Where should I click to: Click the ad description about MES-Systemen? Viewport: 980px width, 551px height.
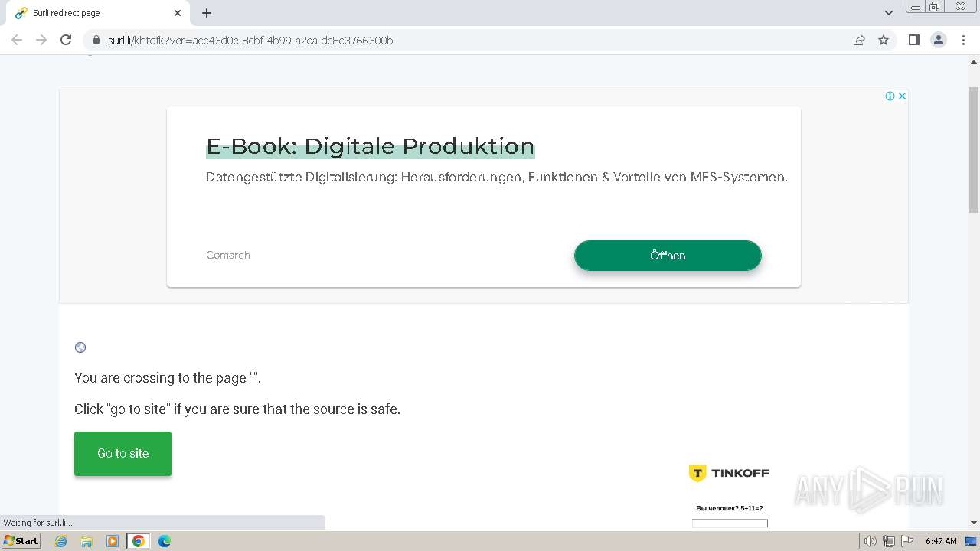point(497,177)
